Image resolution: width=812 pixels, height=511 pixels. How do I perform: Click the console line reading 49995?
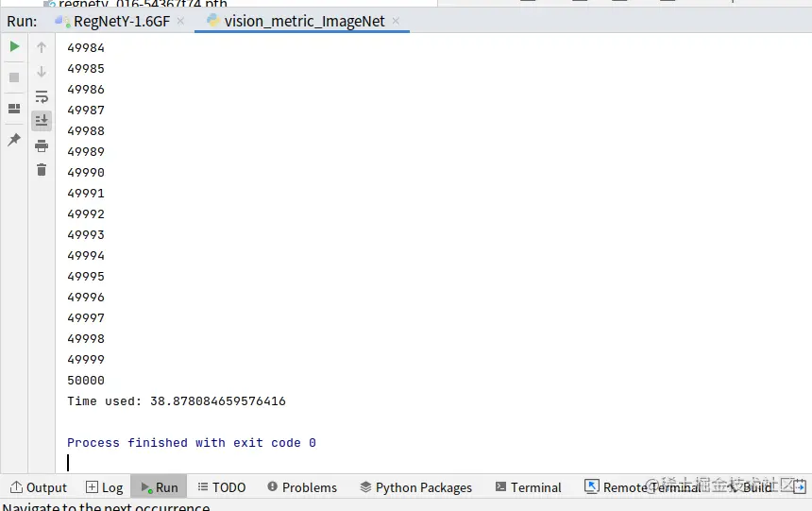click(86, 276)
